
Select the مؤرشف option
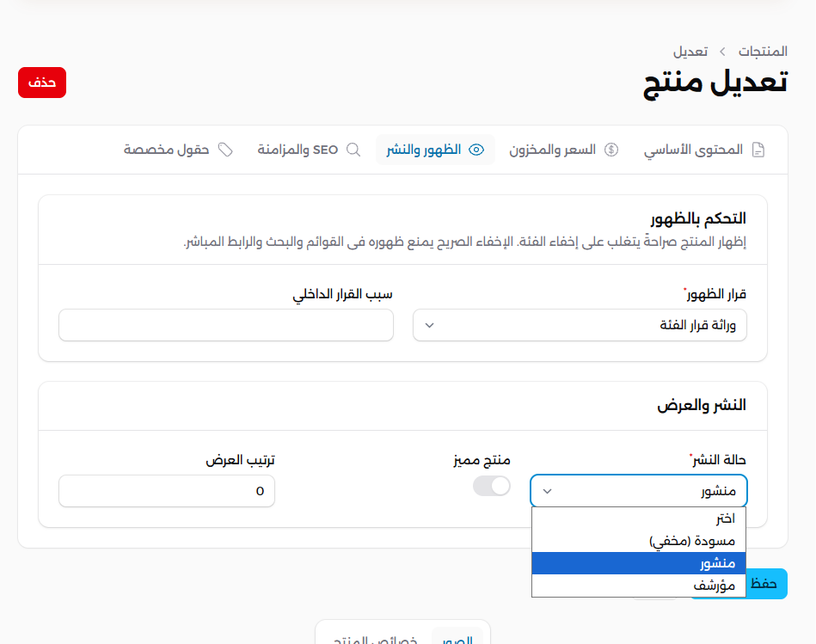(x=639, y=586)
